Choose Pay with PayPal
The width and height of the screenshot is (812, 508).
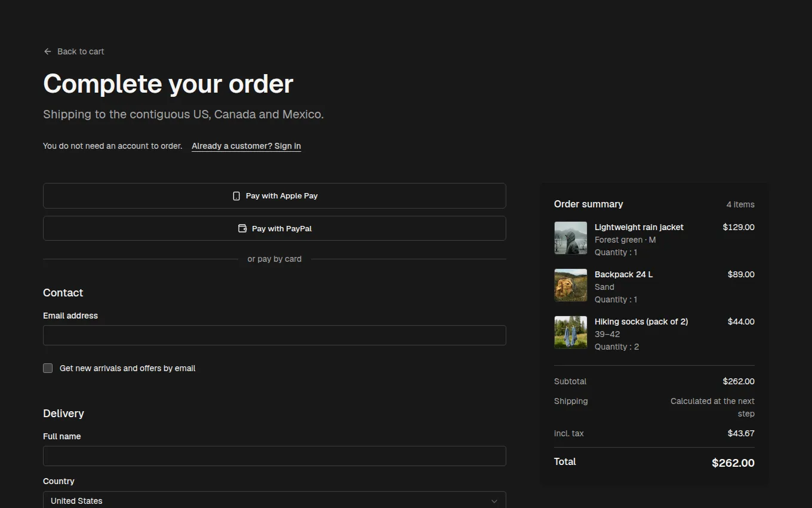coord(275,228)
